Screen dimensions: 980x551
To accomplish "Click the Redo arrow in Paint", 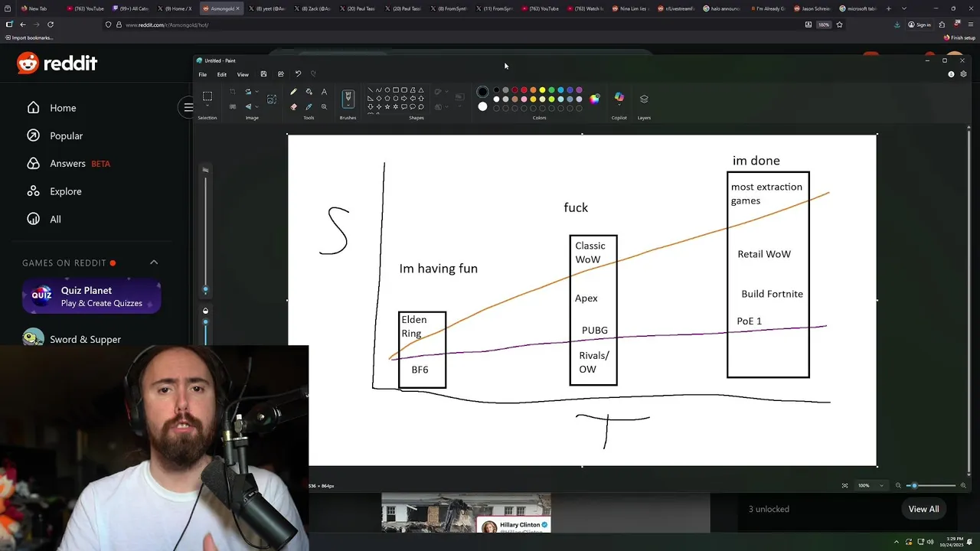I will click(313, 74).
